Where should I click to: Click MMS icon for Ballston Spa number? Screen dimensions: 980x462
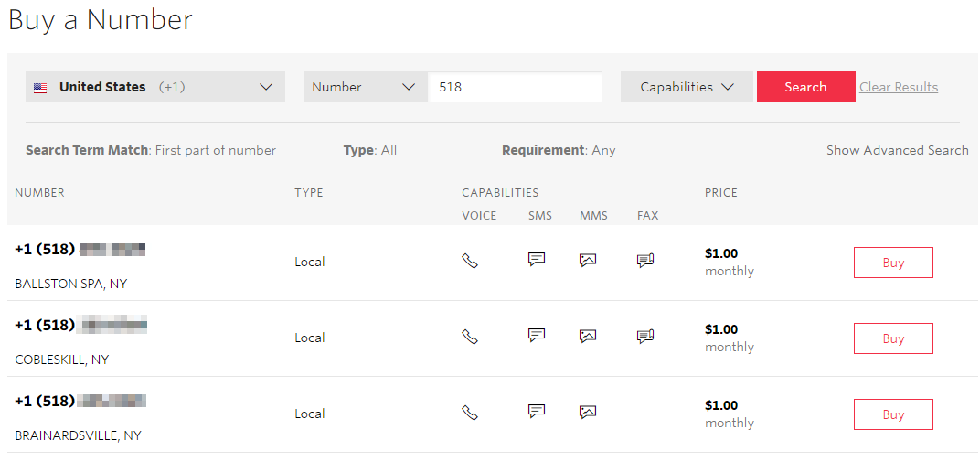(x=588, y=260)
